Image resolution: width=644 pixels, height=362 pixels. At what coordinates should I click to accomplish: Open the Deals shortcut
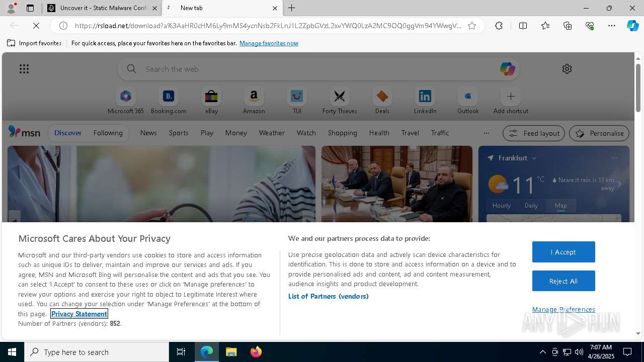pos(382,102)
